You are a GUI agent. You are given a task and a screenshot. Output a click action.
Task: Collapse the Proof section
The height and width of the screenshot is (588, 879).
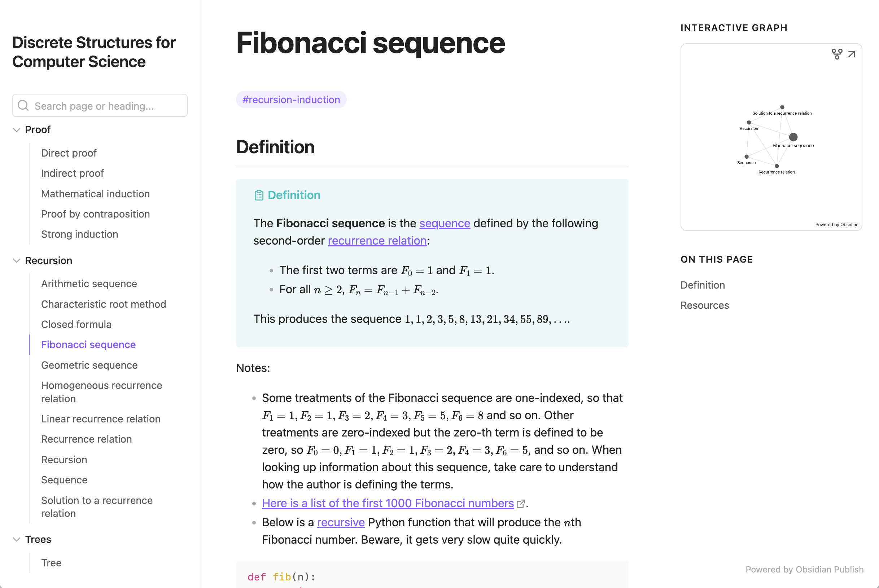point(17,130)
